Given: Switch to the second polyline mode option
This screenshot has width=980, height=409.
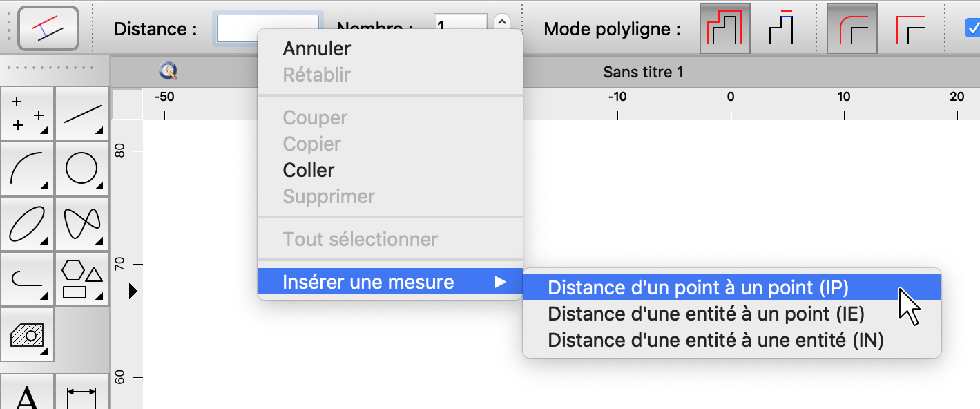Looking at the screenshot, I should tap(781, 28).
